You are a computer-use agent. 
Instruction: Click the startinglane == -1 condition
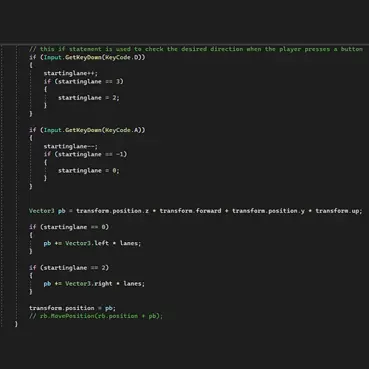click(91, 154)
